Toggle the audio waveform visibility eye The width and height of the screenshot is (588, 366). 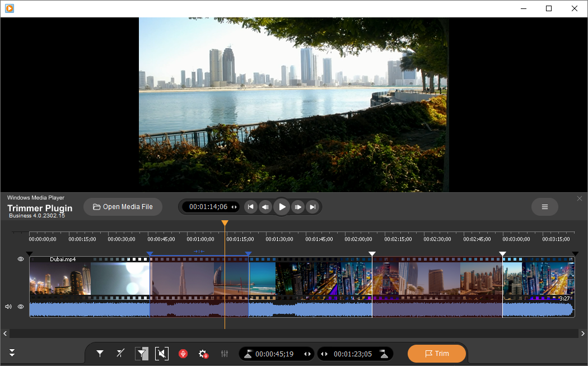(x=20, y=307)
